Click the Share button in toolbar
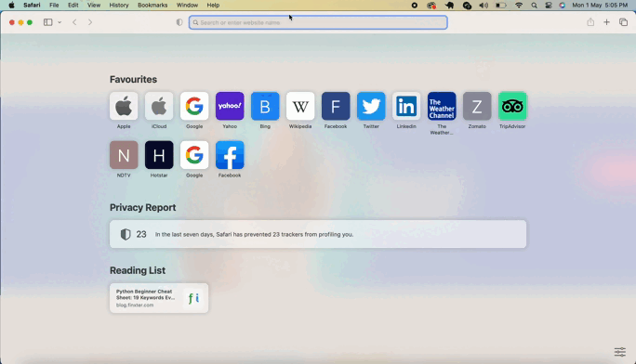 [x=590, y=22]
